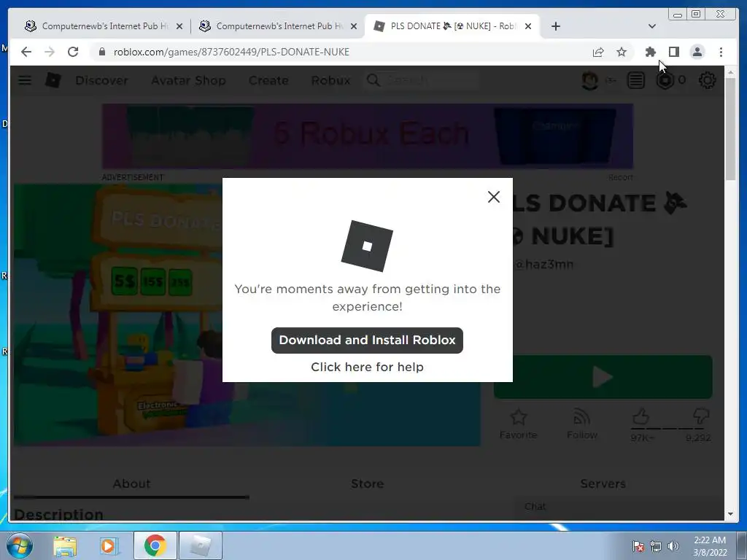The image size is (747, 560).
Task: Select the Store tab
Action: tap(368, 484)
